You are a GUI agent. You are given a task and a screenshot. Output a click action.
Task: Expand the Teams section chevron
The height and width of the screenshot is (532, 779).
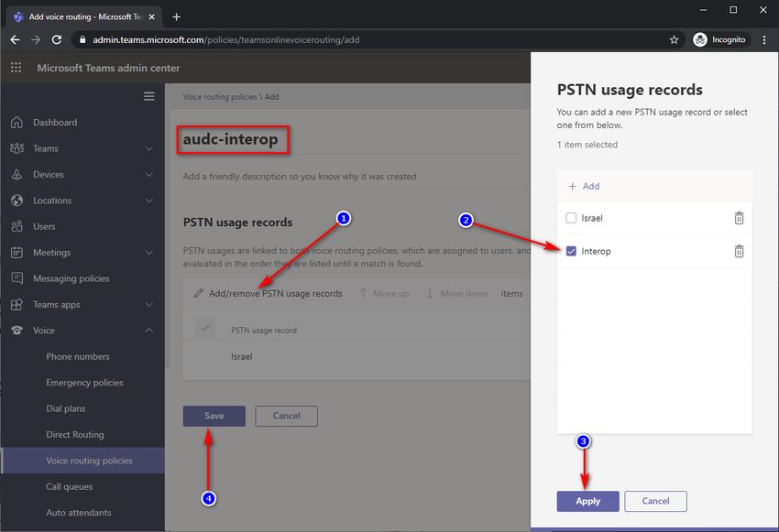tap(149, 148)
